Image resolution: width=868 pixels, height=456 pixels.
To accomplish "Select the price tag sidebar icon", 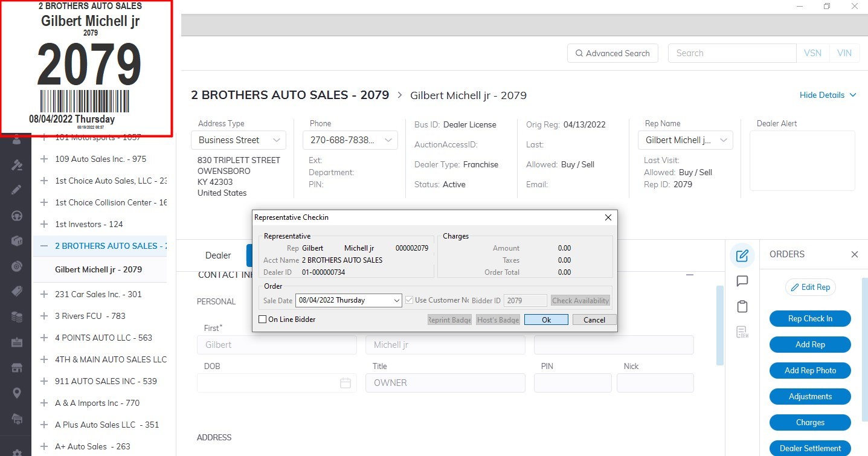I will [x=17, y=292].
